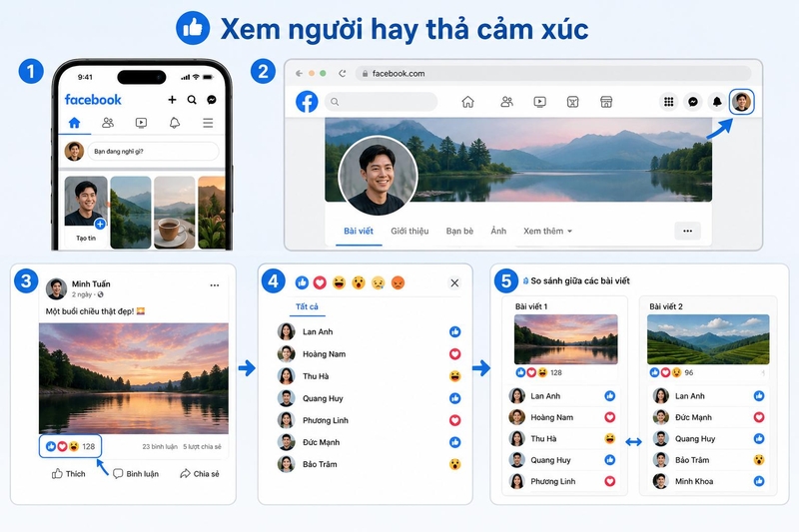Viewport: 799px width, 532px height.
Task: Expand the 'Xem thêm' dropdown
Action: 547,232
